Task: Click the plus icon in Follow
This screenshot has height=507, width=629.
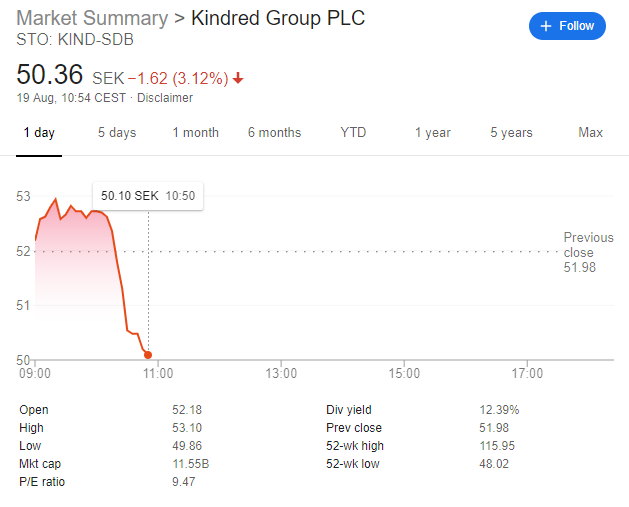Action: click(x=546, y=26)
